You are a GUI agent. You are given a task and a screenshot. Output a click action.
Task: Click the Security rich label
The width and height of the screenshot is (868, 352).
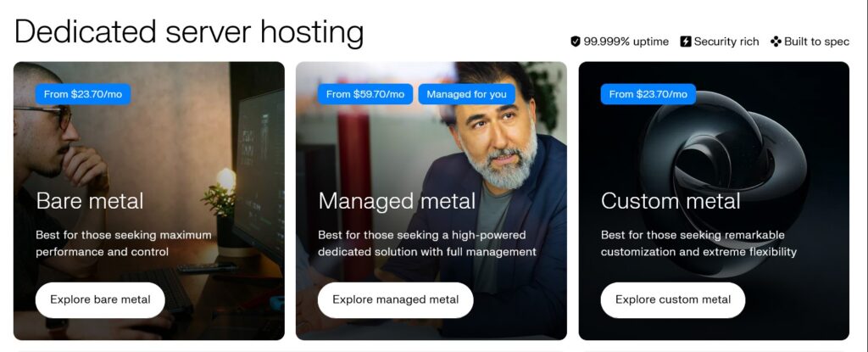pyautogui.click(x=726, y=42)
